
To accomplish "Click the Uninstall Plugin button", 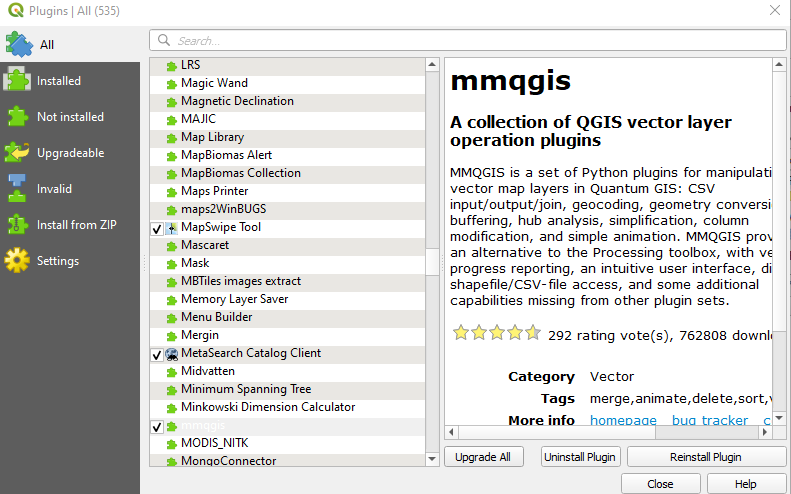I will (580, 457).
